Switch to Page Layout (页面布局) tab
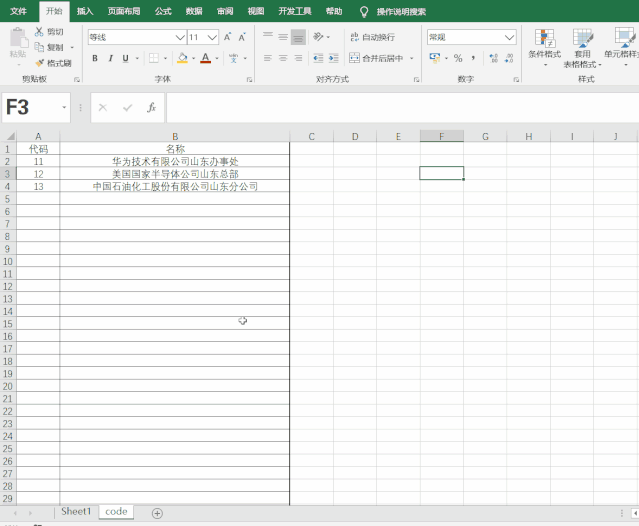This screenshot has width=639, height=526. click(124, 11)
